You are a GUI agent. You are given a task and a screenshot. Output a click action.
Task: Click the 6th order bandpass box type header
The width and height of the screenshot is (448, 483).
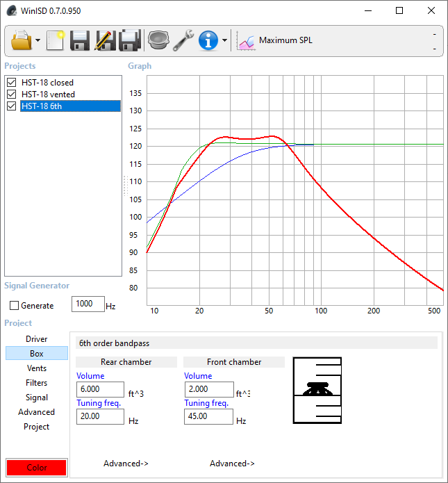pyautogui.click(x=256, y=343)
